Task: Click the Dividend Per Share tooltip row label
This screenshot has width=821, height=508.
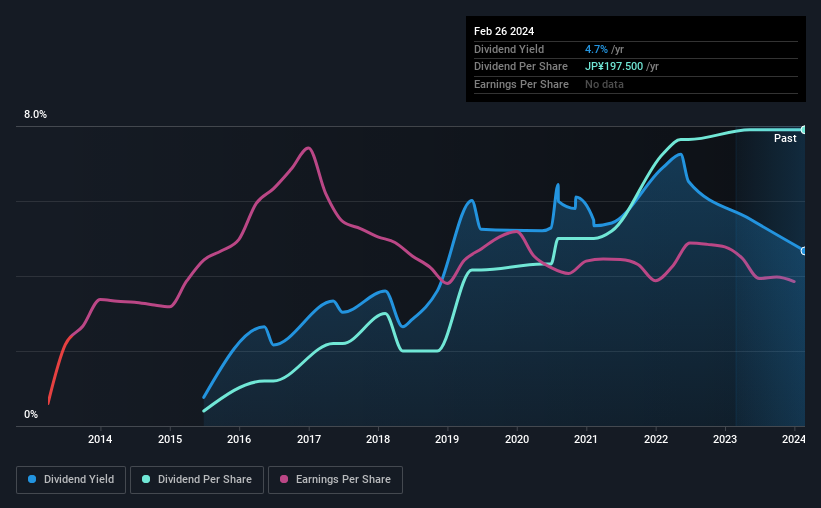Action: (520, 67)
